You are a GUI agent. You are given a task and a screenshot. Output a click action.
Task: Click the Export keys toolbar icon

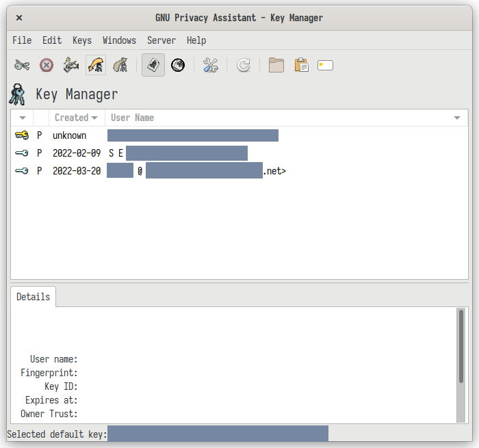[120, 66]
